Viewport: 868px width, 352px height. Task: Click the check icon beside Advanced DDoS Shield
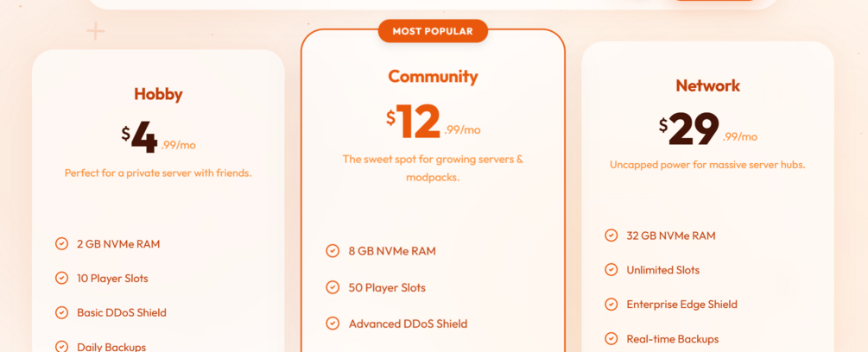pyautogui.click(x=333, y=324)
